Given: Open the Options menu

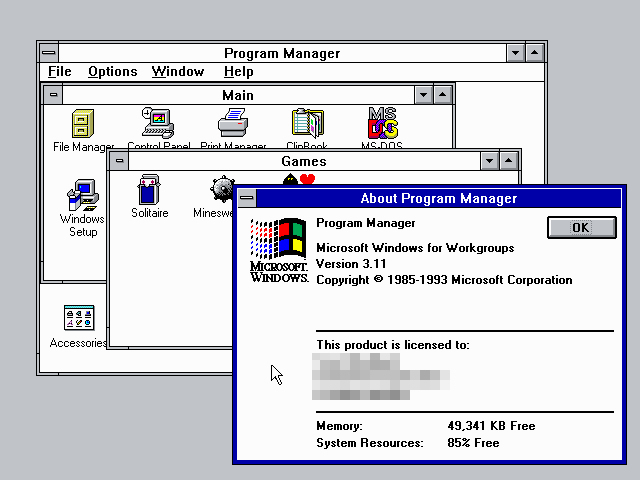Looking at the screenshot, I should tap(112, 72).
